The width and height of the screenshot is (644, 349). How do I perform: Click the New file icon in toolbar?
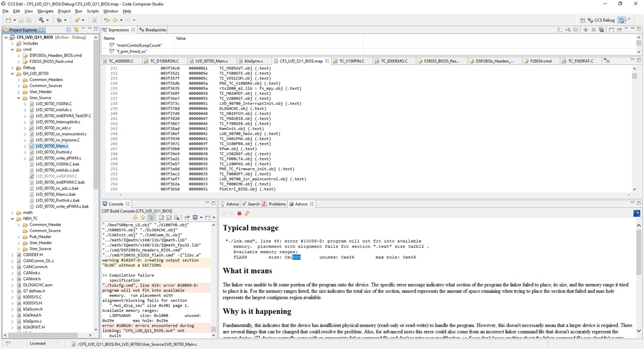[x=8, y=20]
